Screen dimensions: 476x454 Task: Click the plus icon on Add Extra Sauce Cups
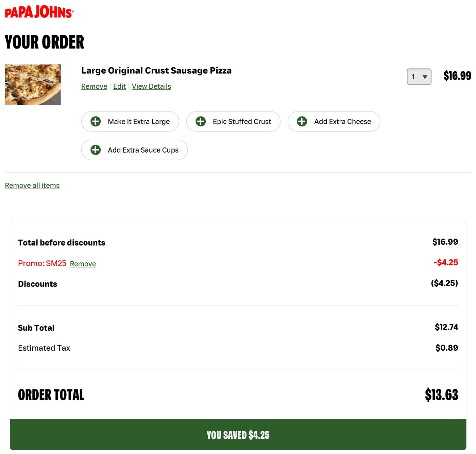coord(96,150)
